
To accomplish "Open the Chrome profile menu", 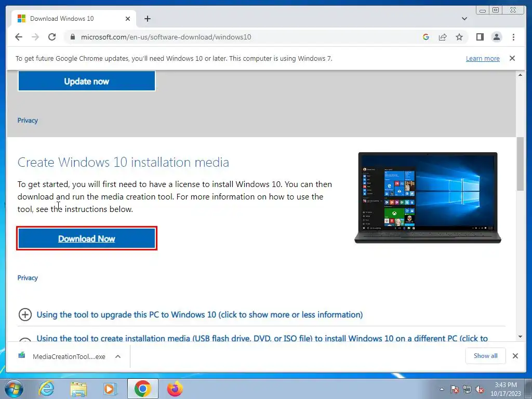I will click(496, 37).
